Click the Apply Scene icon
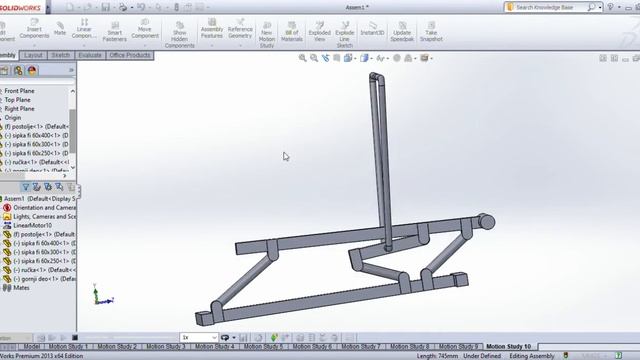 click(409, 58)
